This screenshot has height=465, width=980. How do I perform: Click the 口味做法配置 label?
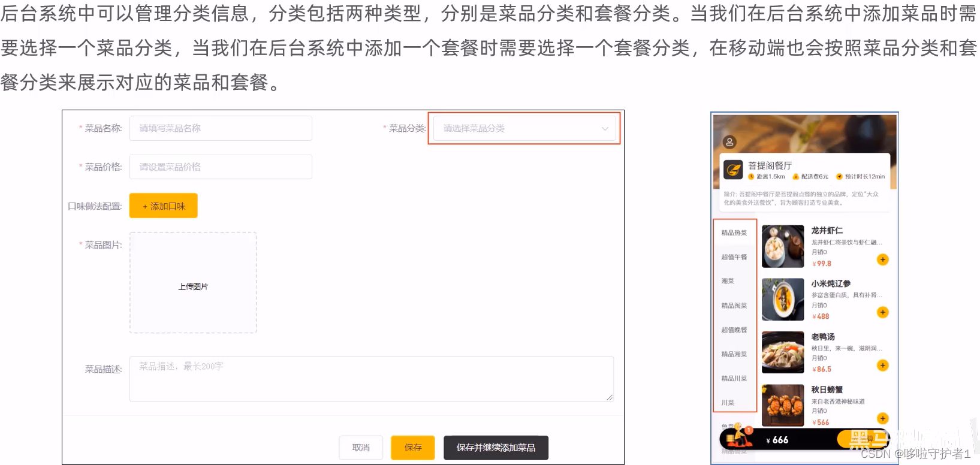pos(95,206)
